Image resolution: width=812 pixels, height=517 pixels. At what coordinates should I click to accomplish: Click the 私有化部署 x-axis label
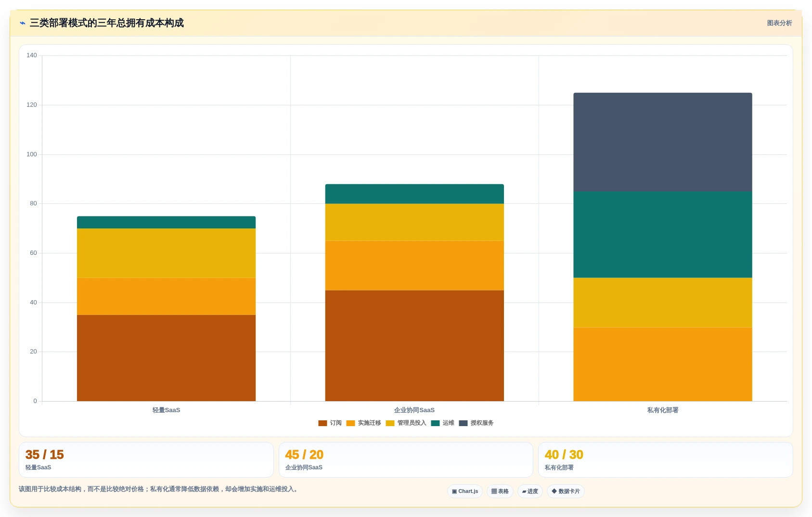pyautogui.click(x=663, y=410)
